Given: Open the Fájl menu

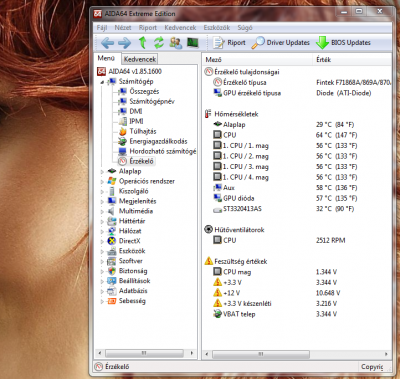Looking at the screenshot, I should coord(102,28).
